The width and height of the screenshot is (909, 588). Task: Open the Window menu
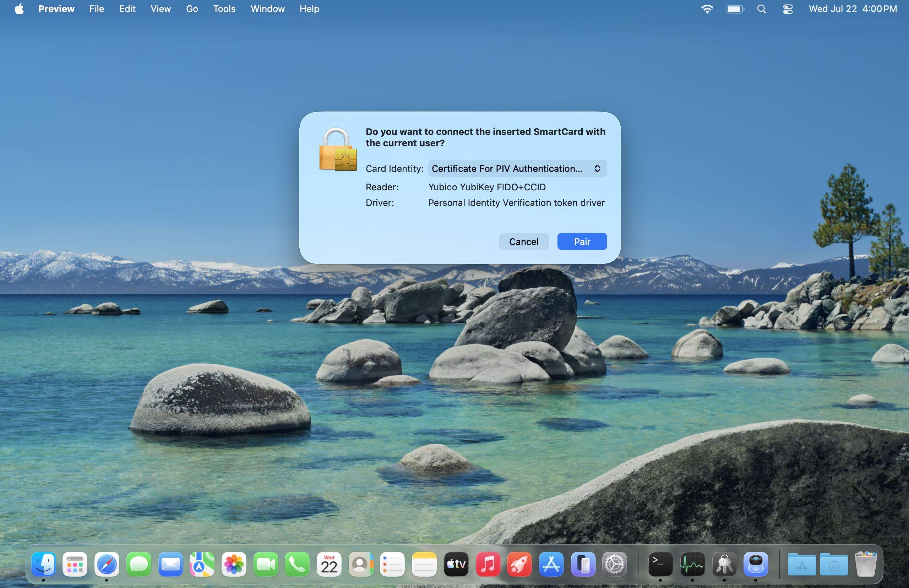[267, 9]
